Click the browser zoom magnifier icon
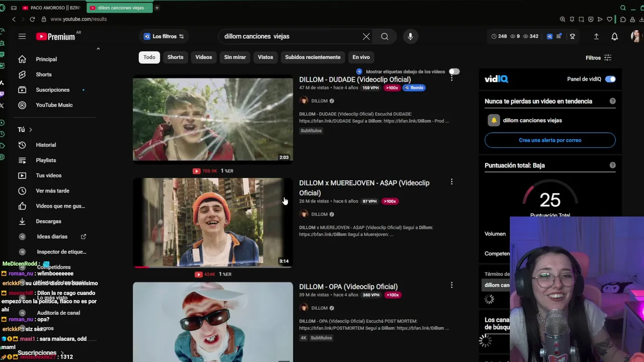The height and width of the screenshot is (362, 644). [x=562, y=19]
